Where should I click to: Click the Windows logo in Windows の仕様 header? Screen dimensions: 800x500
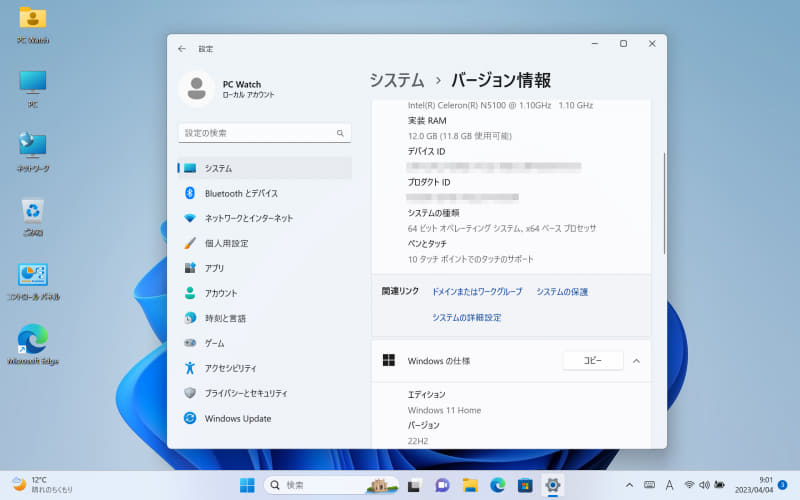(389, 361)
